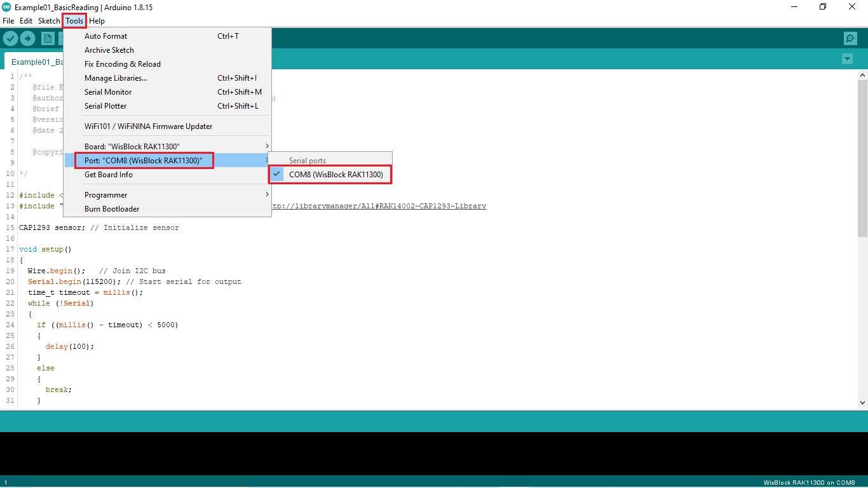Check the COM8 (WisBlock RAK11300) port option

click(x=330, y=175)
